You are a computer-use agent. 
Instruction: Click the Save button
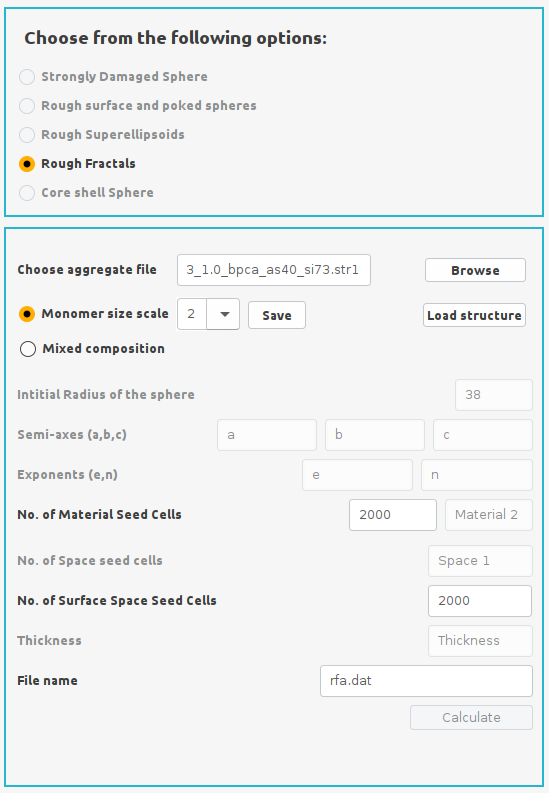277,315
